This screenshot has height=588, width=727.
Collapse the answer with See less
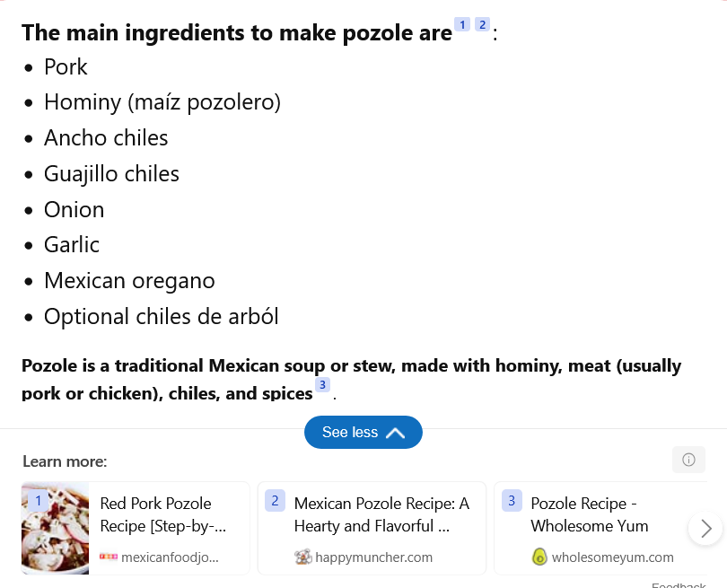click(363, 432)
